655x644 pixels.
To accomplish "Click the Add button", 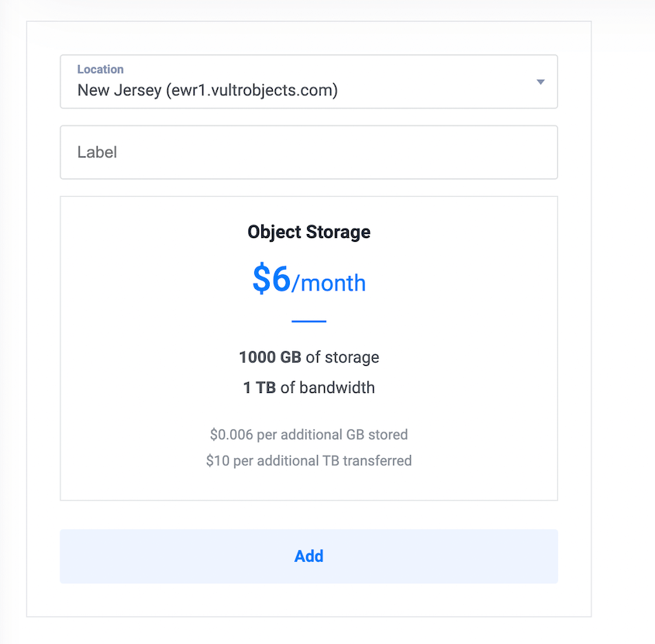I will point(309,556).
